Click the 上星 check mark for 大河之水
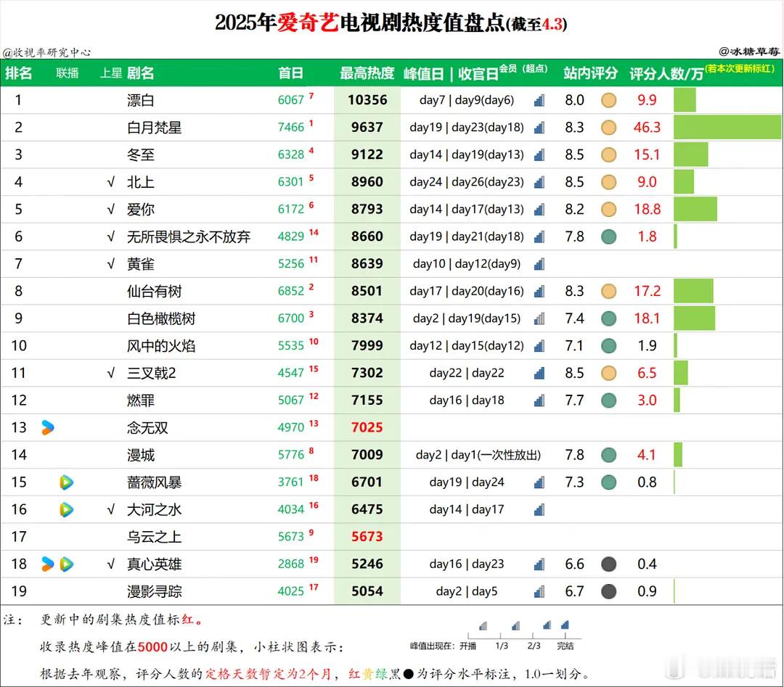 [111, 510]
